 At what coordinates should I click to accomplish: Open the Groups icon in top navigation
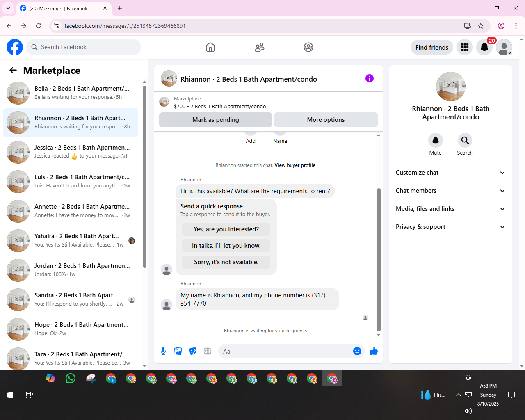308,47
